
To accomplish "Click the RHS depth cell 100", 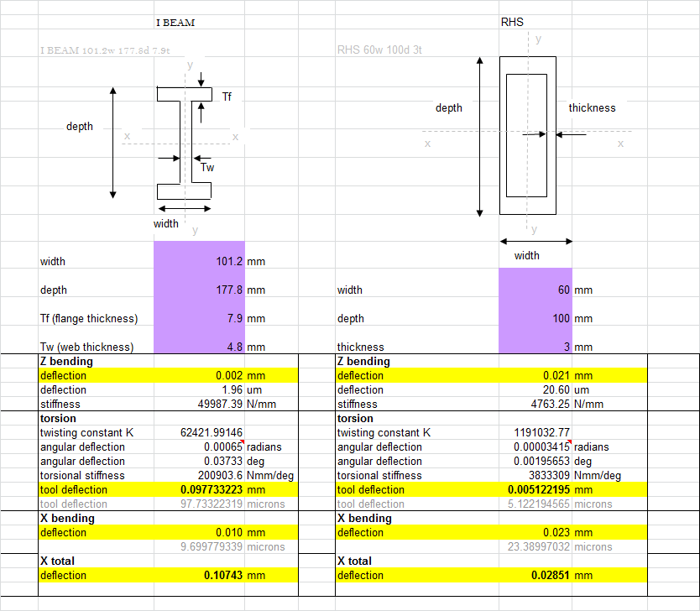I will [535, 319].
